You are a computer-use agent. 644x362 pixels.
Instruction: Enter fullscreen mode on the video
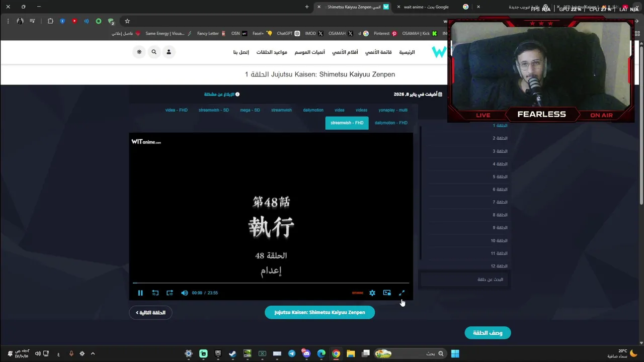[401, 293]
